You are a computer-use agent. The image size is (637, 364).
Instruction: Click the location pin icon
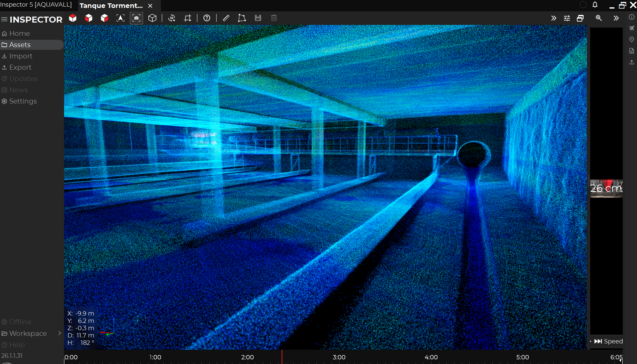(x=632, y=39)
